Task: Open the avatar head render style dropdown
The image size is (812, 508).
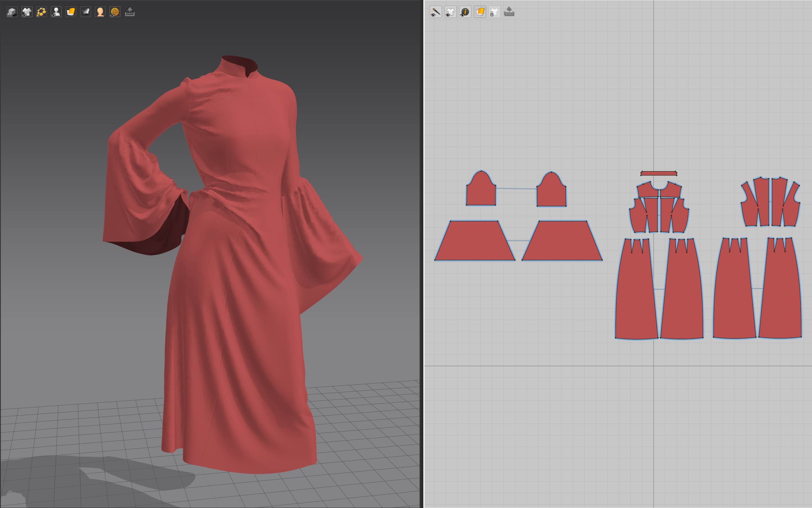Action: [100, 12]
